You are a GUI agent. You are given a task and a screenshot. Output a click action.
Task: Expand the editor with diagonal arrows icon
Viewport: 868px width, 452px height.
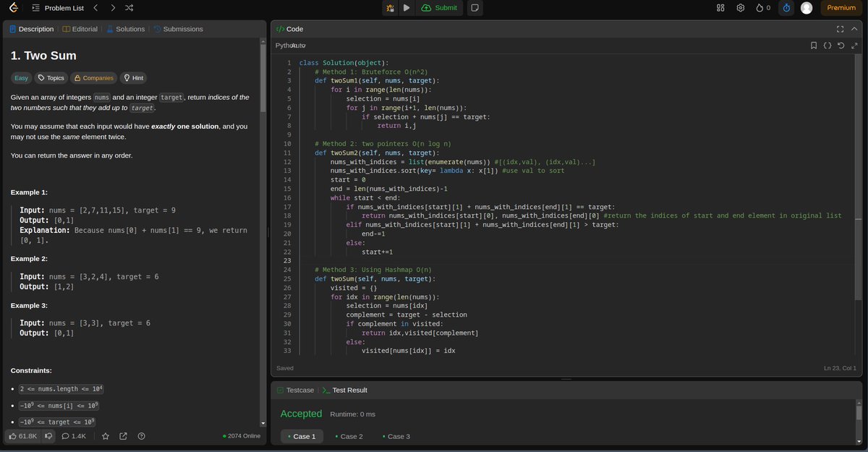[x=854, y=46]
